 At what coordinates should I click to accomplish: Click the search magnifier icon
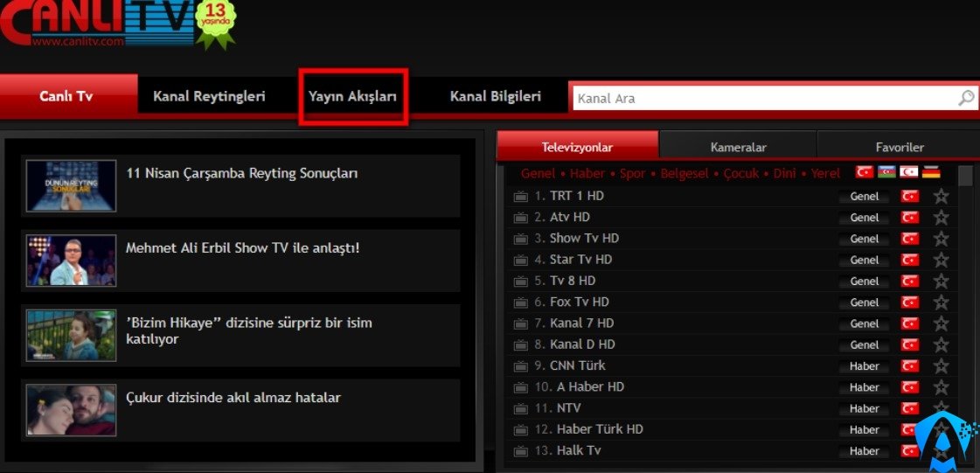pyautogui.click(x=966, y=98)
